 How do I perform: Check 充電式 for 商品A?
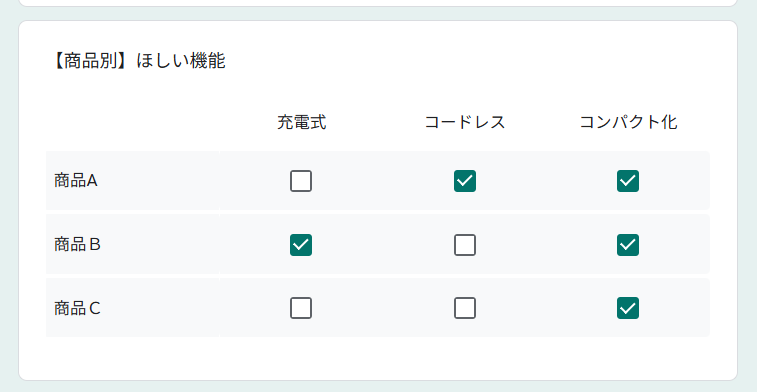301,181
